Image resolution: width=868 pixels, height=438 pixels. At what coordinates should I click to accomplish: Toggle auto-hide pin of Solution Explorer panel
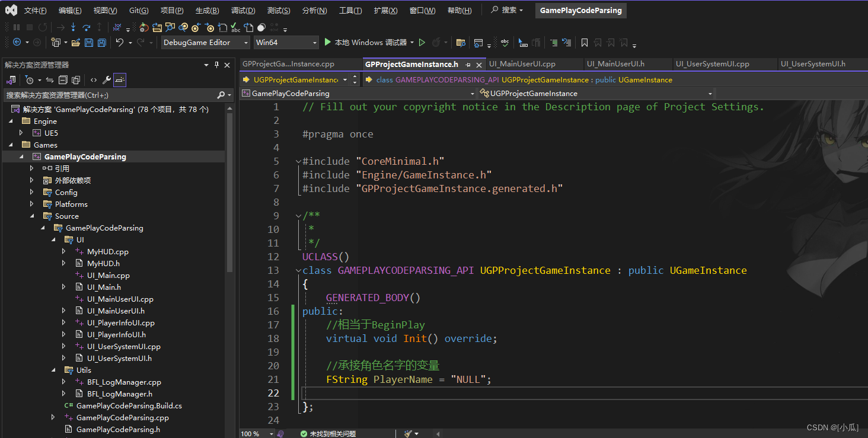[x=217, y=65]
